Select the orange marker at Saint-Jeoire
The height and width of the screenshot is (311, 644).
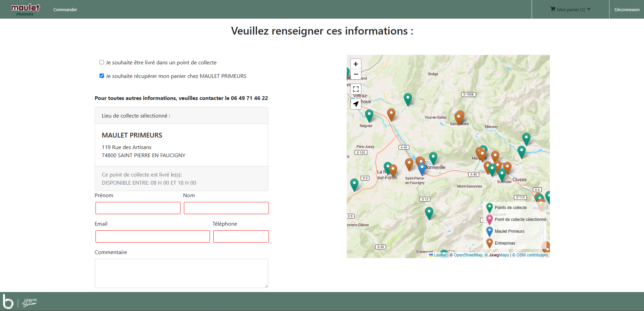pos(459,118)
